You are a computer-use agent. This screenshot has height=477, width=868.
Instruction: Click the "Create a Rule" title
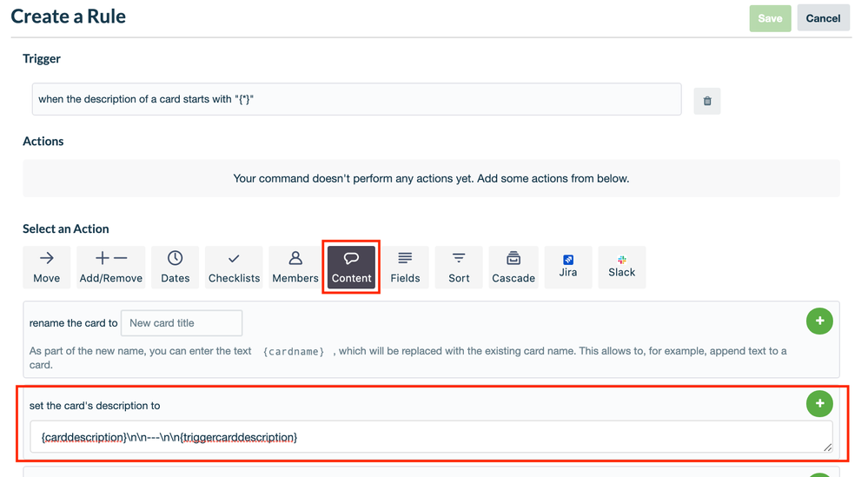click(68, 17)
